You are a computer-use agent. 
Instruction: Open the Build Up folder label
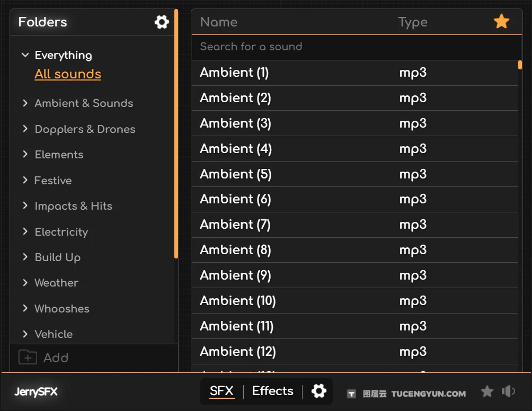tap(58, 257)
